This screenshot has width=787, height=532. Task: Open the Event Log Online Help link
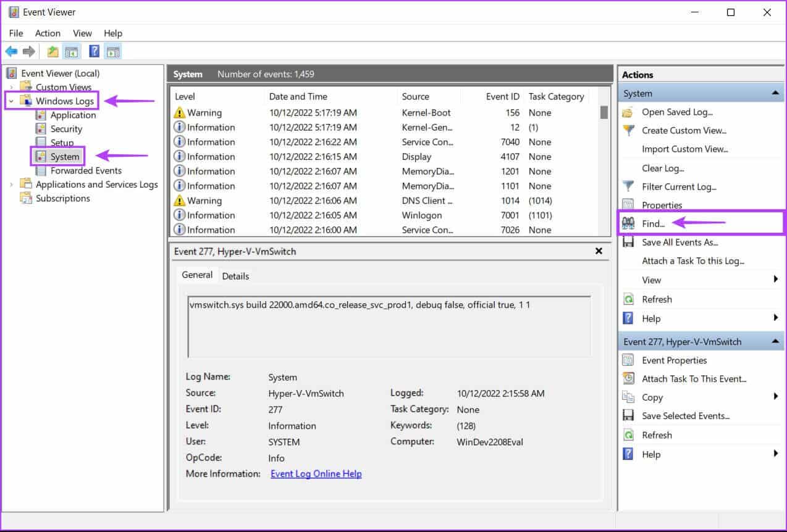[x=316, y=474]
